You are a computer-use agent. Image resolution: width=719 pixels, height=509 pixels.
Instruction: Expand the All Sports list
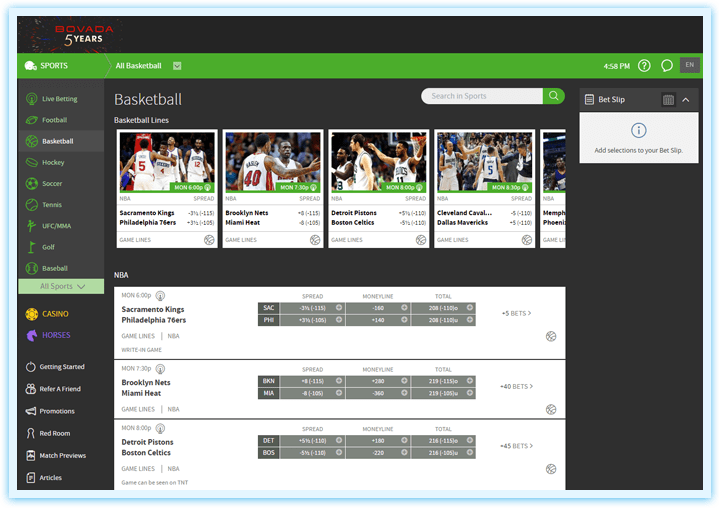(61, 286)
